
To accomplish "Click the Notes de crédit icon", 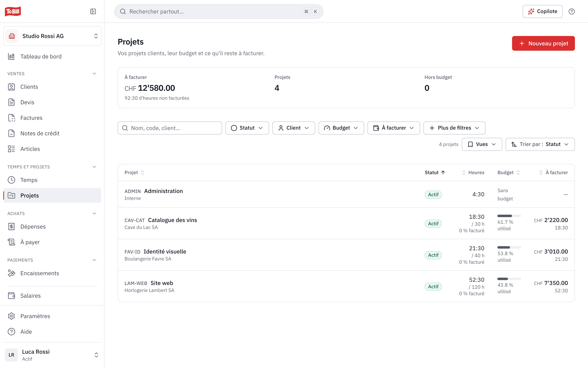I will coord(11,133).
